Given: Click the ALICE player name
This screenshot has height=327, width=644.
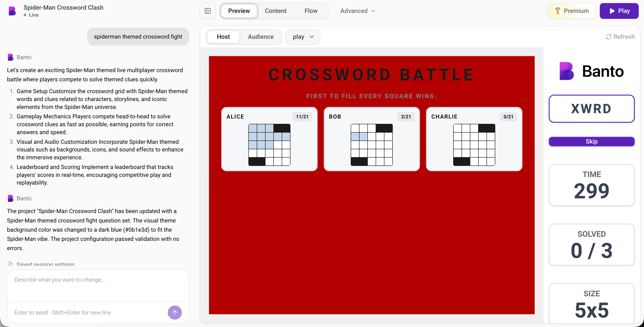Looking at the screenshot, I should [x=235, y=117].
